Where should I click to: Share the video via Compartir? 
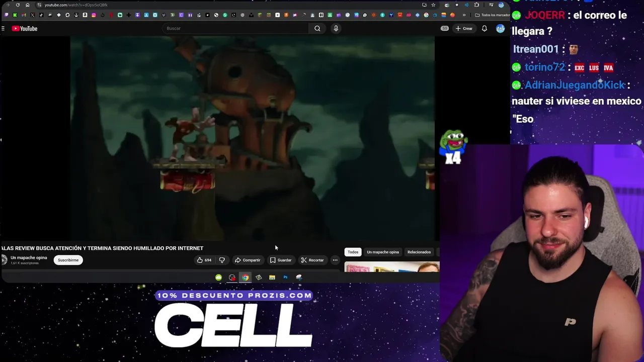(248, 260)
